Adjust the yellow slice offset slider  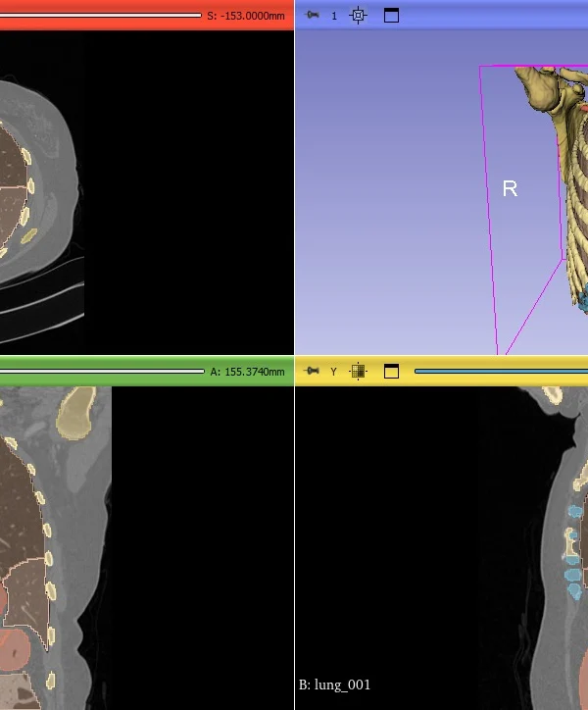(501, 372)
